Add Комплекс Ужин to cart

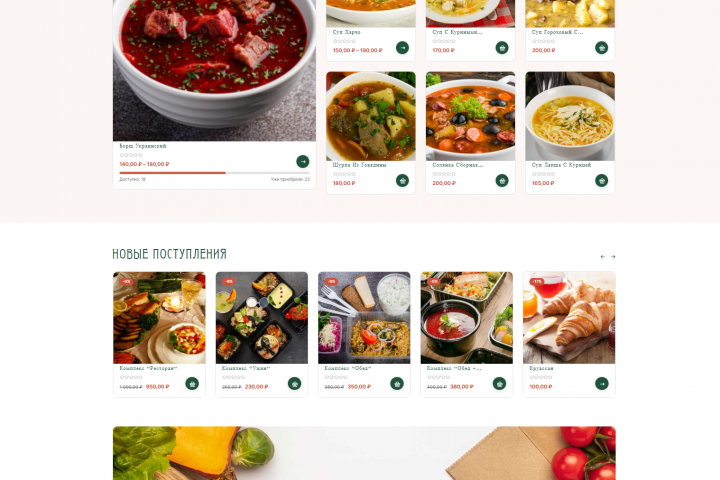point(294,384)
